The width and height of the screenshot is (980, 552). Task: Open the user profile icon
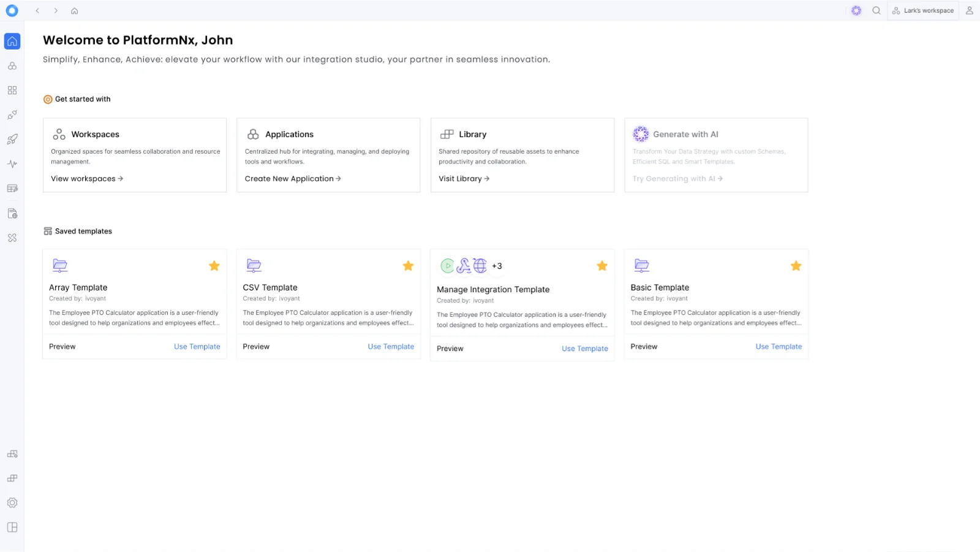(x=970, y=10)
